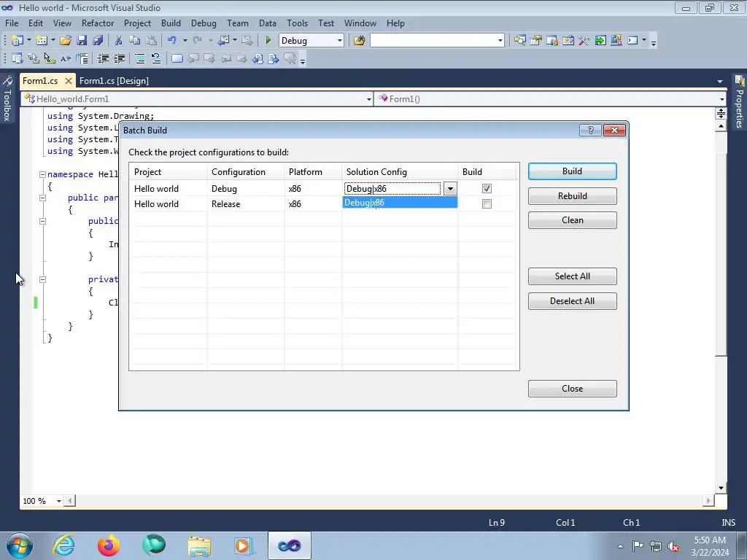
Task: Click the Extension Manager toolbar icon
Action: (x=616, y=41)
